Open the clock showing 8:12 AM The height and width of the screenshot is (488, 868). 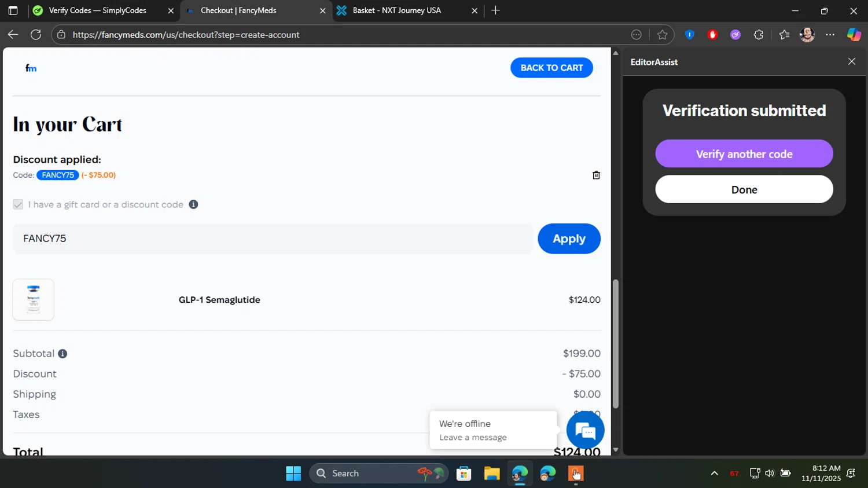tap(821, 474)
